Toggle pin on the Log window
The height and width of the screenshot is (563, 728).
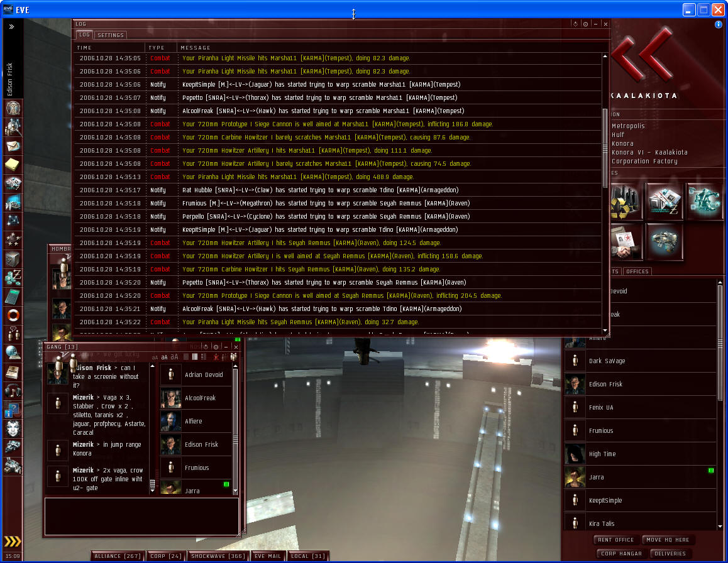tap(576, 24)
